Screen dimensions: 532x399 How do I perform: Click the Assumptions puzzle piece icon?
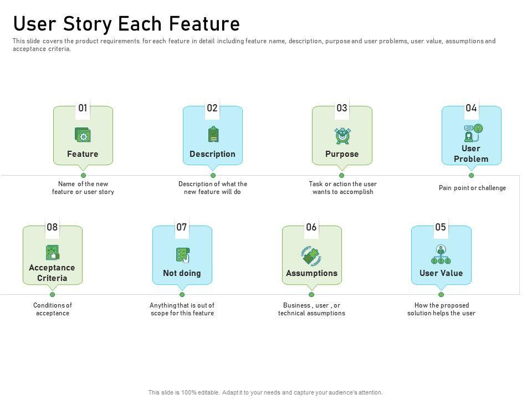point(311,255)
